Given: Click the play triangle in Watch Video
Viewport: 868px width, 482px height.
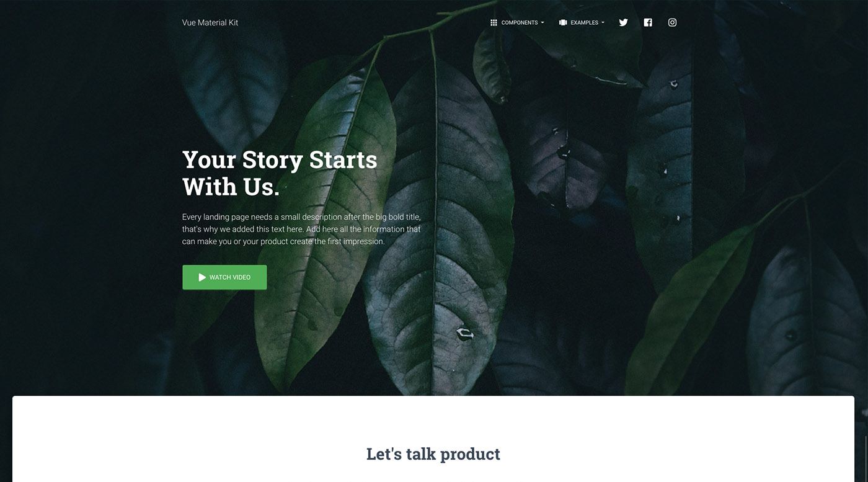Looking at the screenshot, I should point(202,277).
